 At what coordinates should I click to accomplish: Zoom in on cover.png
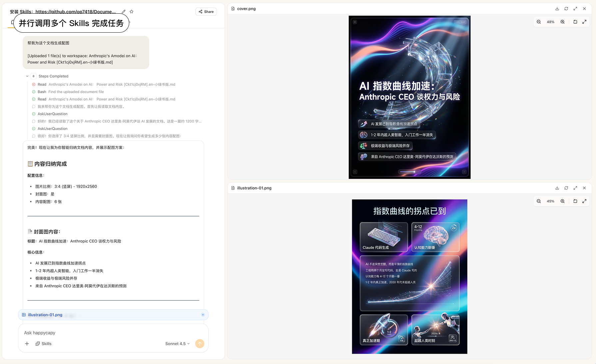pyautogui.click(x=563, y=22)
